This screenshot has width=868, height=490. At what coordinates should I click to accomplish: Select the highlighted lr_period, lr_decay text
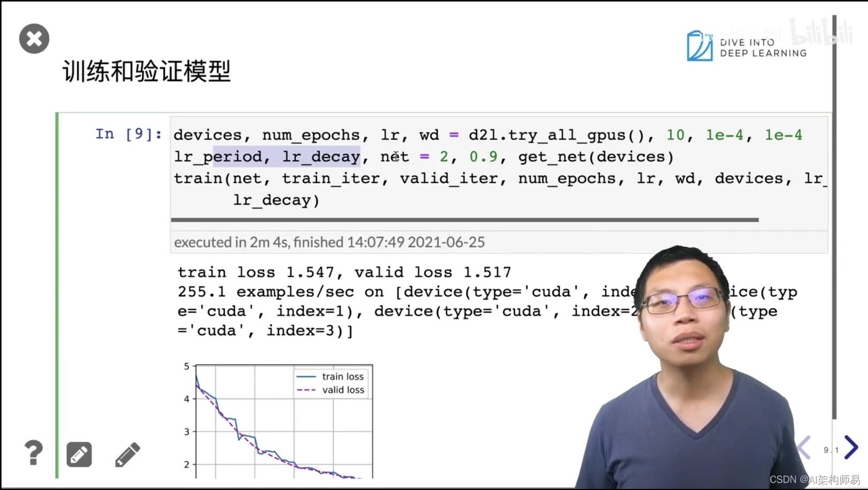[x=286, y=156]
